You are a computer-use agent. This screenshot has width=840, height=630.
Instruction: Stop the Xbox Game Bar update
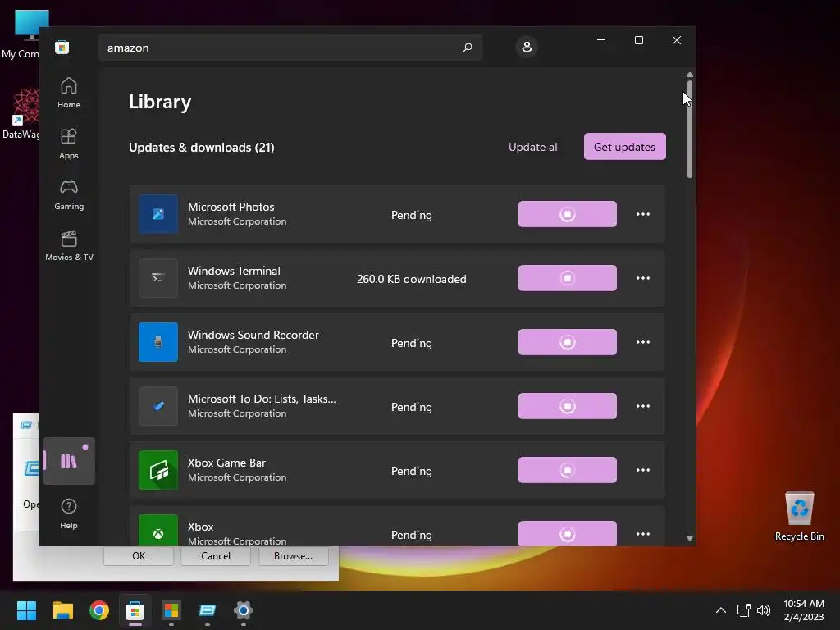click(568, 470)
